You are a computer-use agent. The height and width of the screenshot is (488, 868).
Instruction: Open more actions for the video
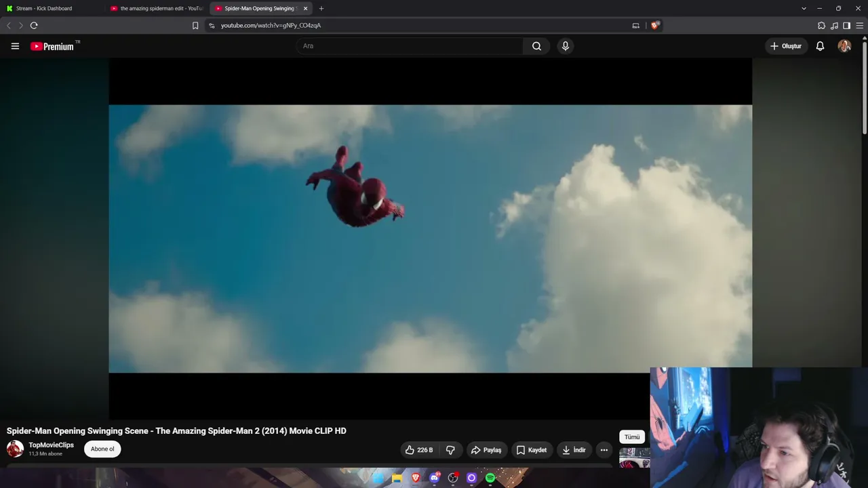[604, 450]
